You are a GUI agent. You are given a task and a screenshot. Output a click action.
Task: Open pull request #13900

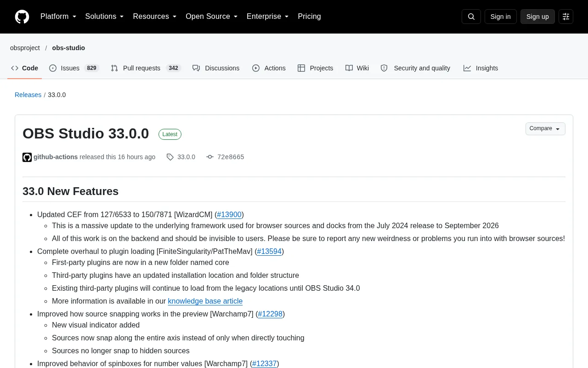[229, 214]
